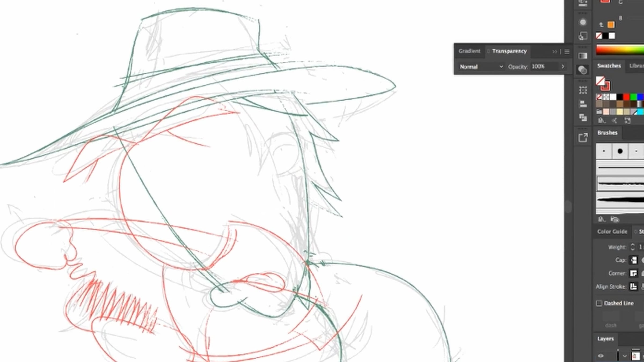Select Miter Join corner option
Screen dimensions: 644x362
(x=634, y=273)
